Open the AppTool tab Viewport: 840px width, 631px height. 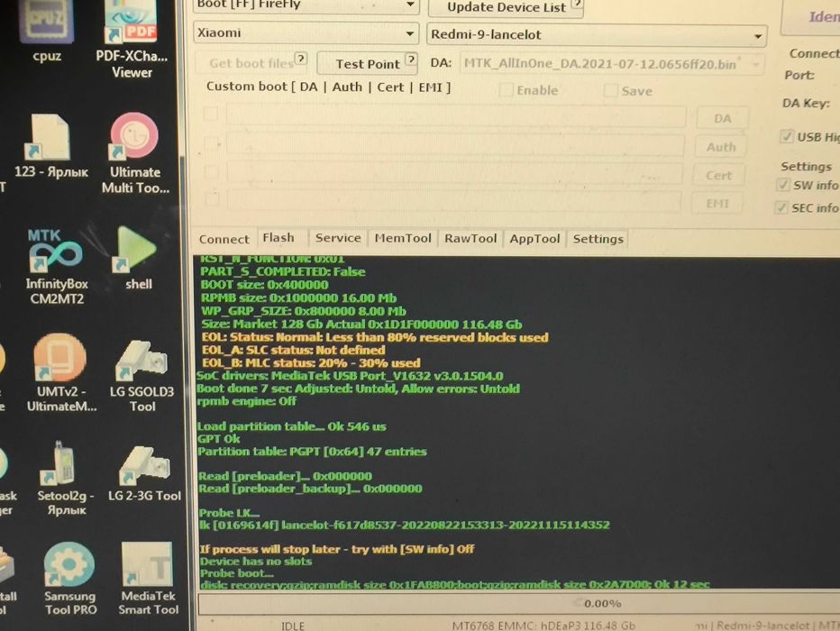coord(534,239)
